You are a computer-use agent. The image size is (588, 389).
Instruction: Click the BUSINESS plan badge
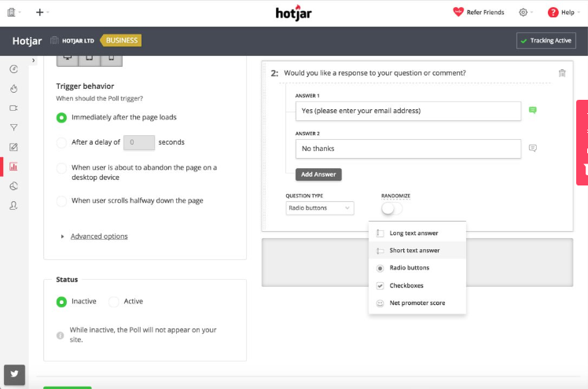121,40
